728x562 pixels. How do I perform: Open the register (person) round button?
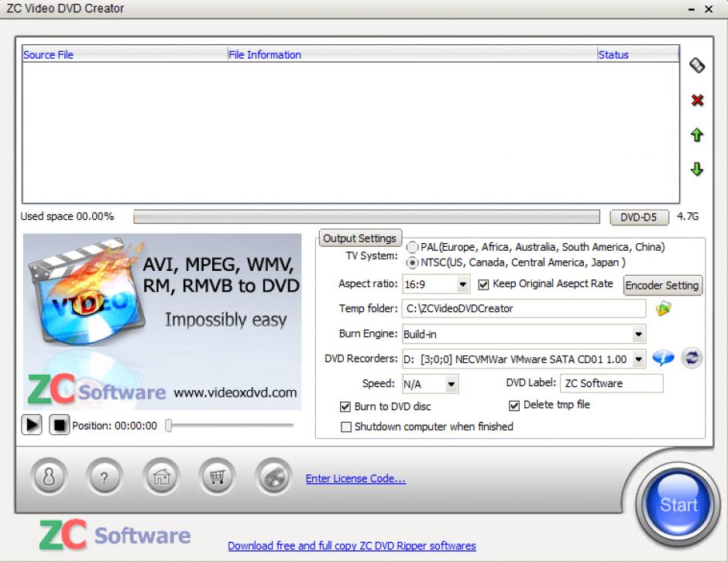coord(49,477)
